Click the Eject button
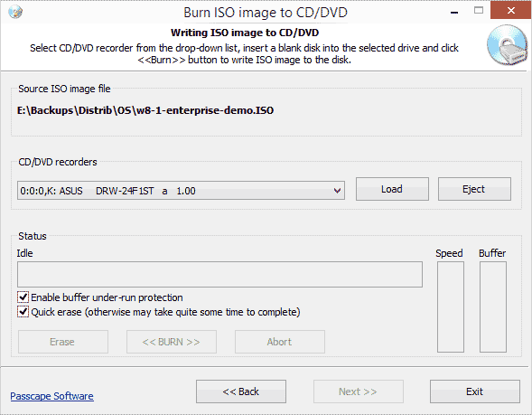Screen dimensions: 532x415 click(474, 189)
